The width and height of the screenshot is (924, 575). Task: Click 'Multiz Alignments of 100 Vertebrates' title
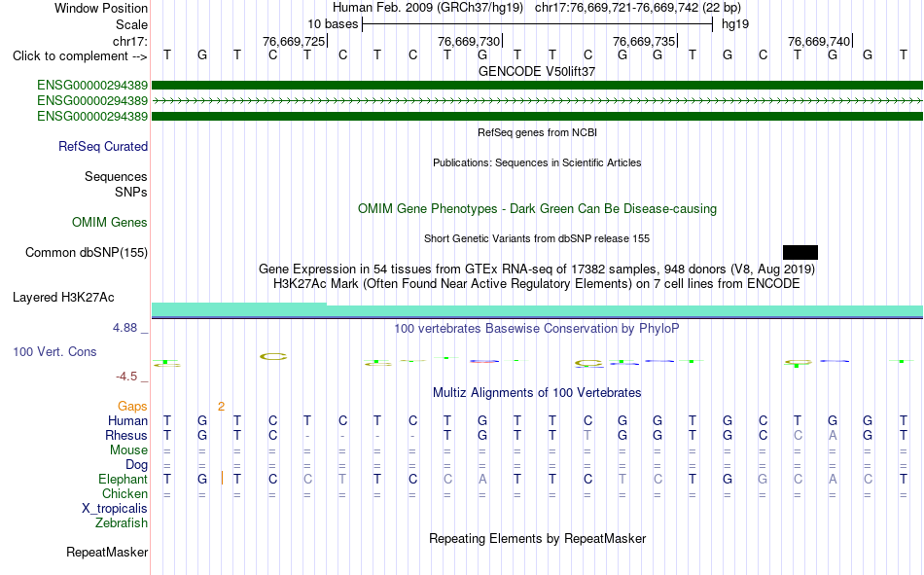click(x=537, y=393)
